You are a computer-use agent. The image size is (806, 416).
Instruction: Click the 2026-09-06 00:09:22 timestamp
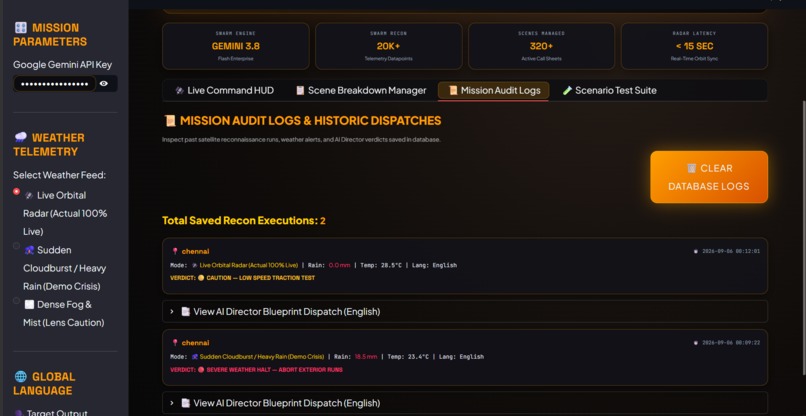click(x=731, y=342)
